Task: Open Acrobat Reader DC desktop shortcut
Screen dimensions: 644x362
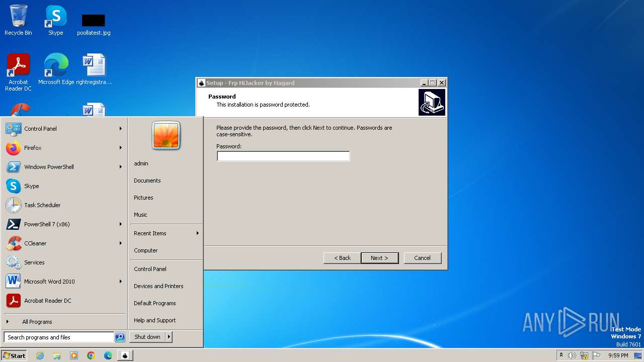Action: click(x=18, y=72)
